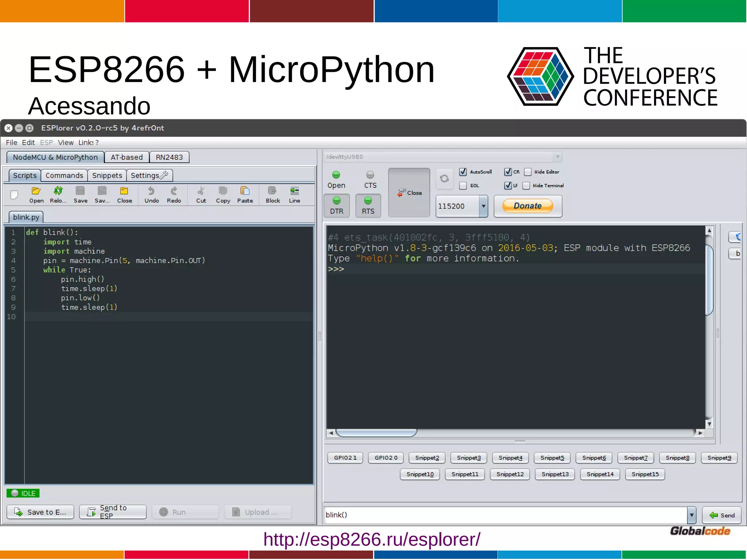Click the terminal horizontal scrollbar thumb
The width and height of the screenshot is (747, 560).
click(x=376, y=433)
